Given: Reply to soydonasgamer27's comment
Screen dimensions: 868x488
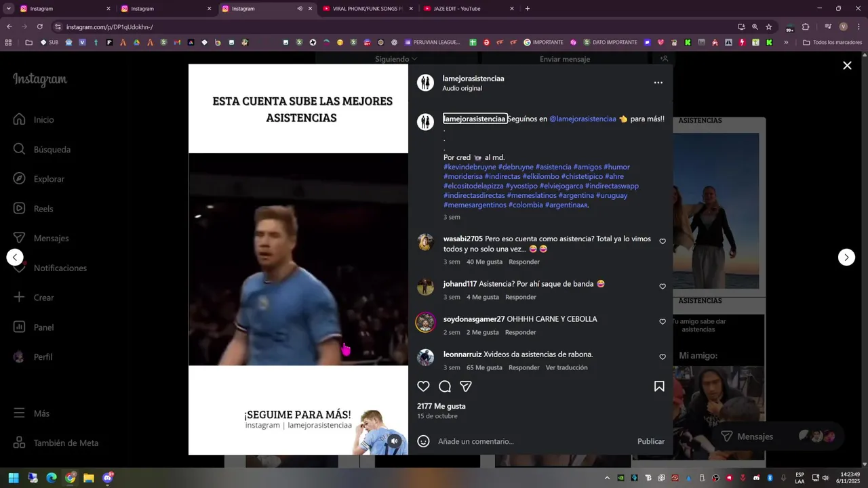Looking at the screenshot, I should coord(521,332).
